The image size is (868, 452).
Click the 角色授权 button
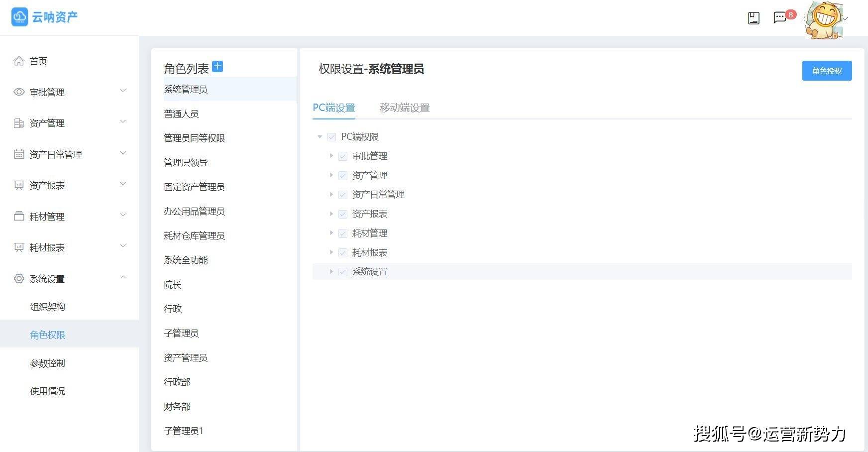827,71
